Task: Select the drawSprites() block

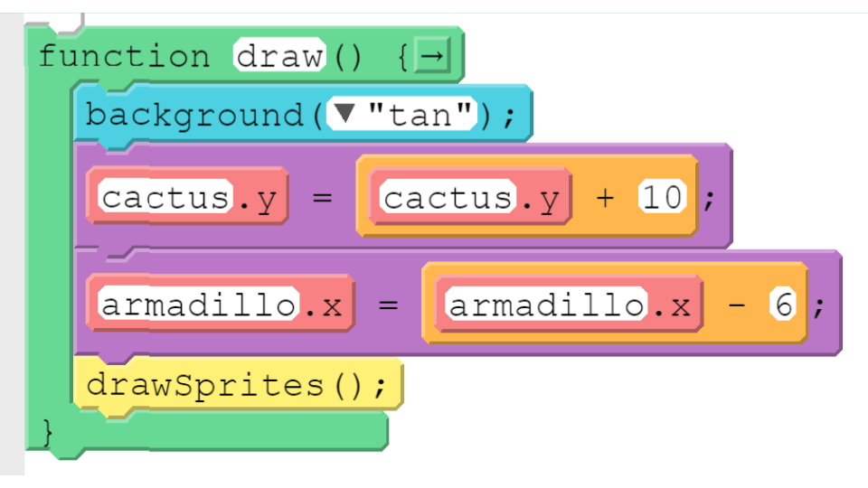Action: [239, 385]
